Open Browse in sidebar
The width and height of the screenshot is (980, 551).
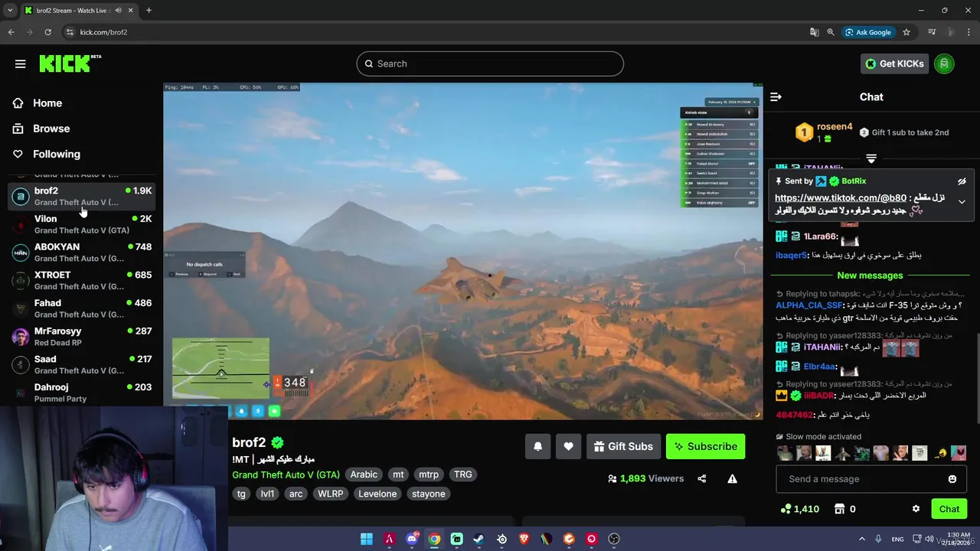point(51,129)
